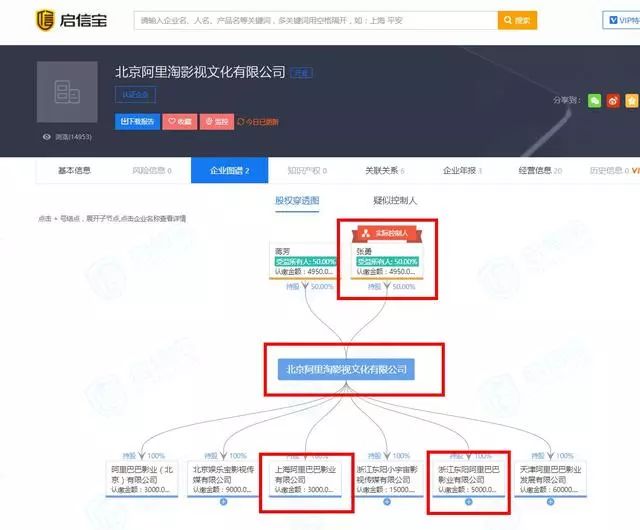Click the status tag beside the company title
Viewport: 640px width, 530px height.
coord(301,73)
